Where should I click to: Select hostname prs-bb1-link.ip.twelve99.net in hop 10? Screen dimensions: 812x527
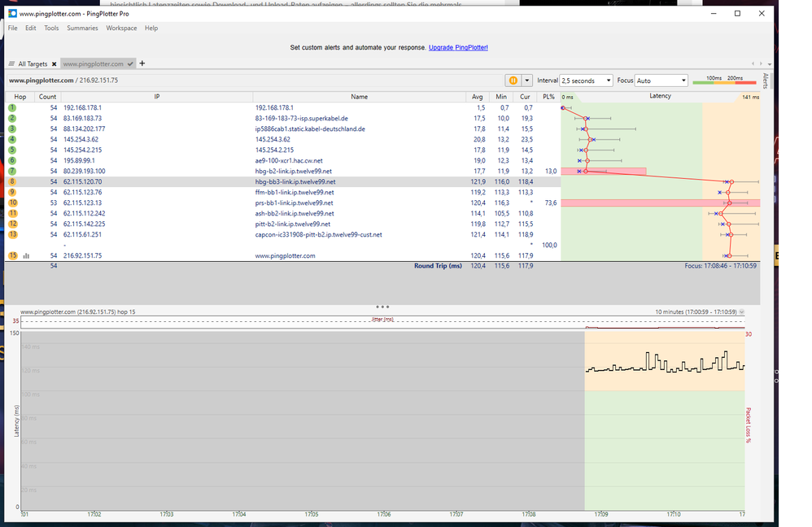(x=295, y=203)
